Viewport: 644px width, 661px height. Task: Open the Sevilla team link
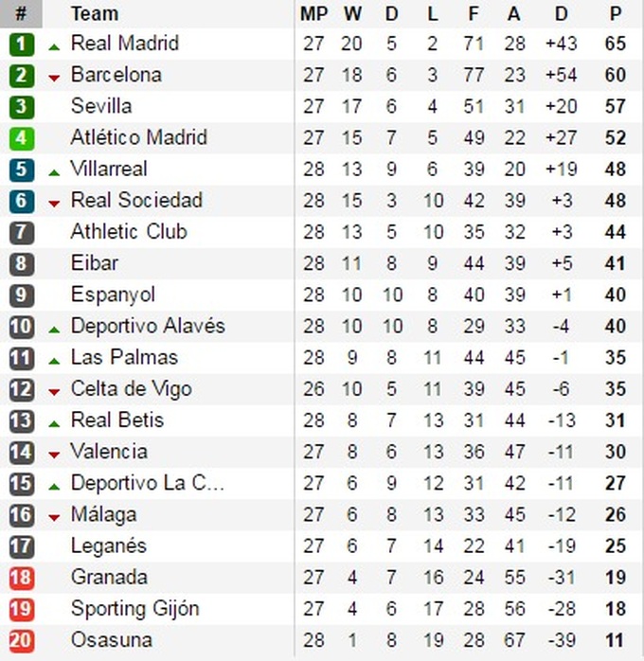click(x=101, y=106)
